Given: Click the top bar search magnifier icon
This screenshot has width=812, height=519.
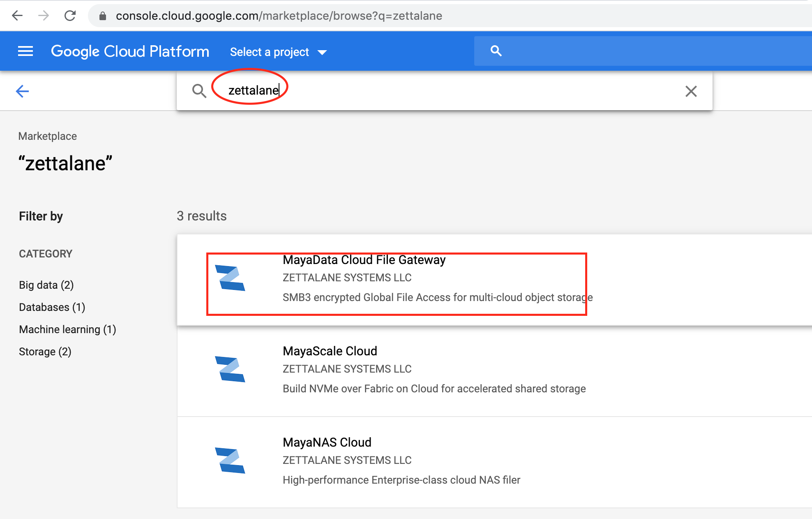Looking at the screenshot, I should click(x=496, y=51).
